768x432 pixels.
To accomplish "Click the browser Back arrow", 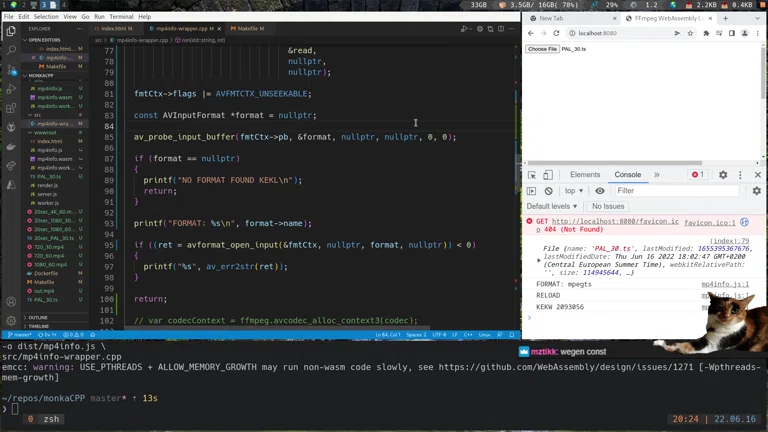I will (x=531, y=33).
